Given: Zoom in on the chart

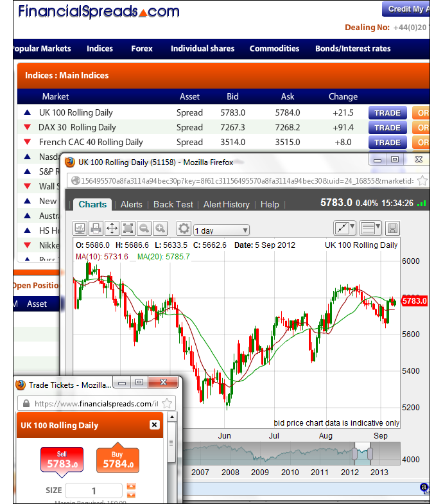Looking at the screenshot, I should (x=160, y=228).
